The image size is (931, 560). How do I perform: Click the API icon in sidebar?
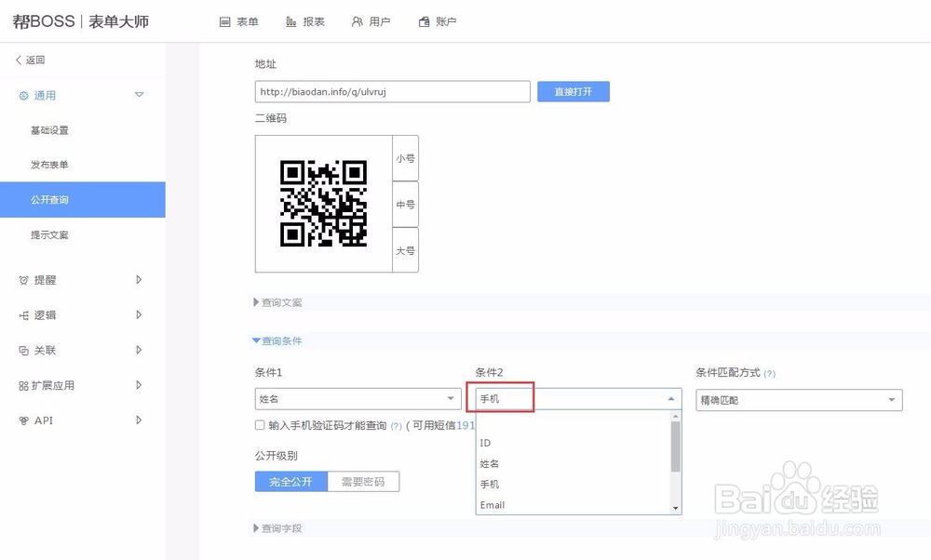pos(24,420)
